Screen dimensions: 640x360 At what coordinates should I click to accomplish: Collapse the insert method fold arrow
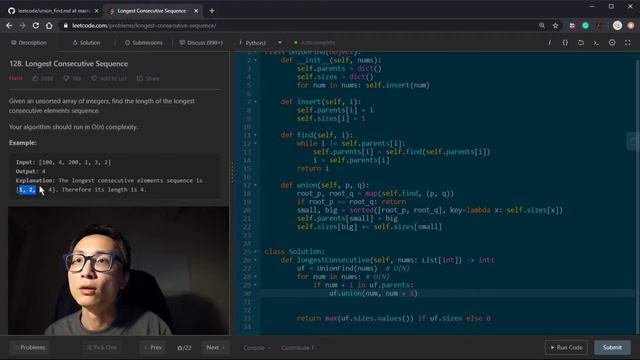256,102
